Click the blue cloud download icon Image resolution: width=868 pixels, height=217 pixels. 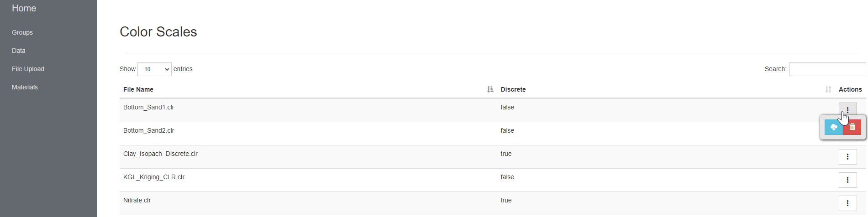834,127
